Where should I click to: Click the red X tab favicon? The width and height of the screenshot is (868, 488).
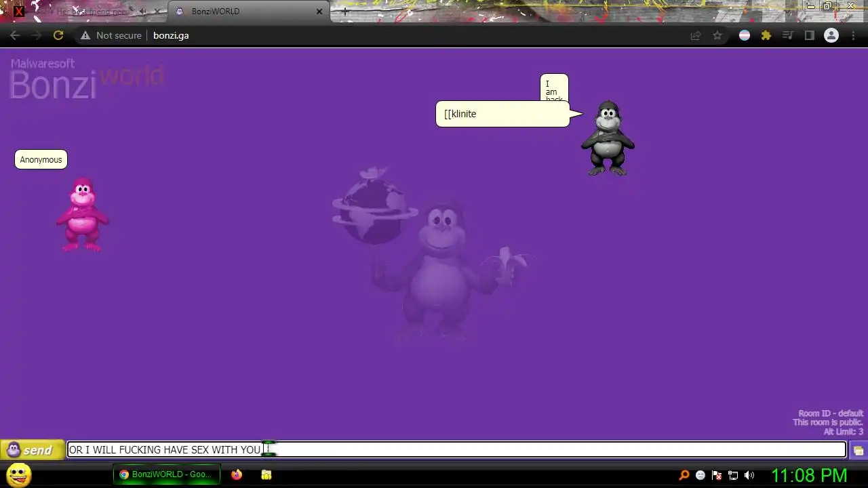(x=19, y=12)
